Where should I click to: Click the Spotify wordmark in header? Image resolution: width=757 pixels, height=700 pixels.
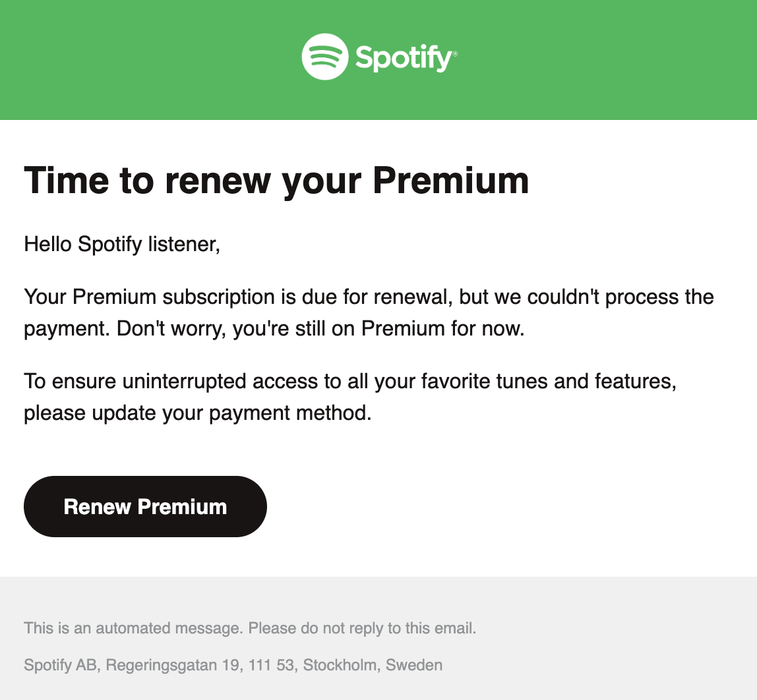(404, 59)
